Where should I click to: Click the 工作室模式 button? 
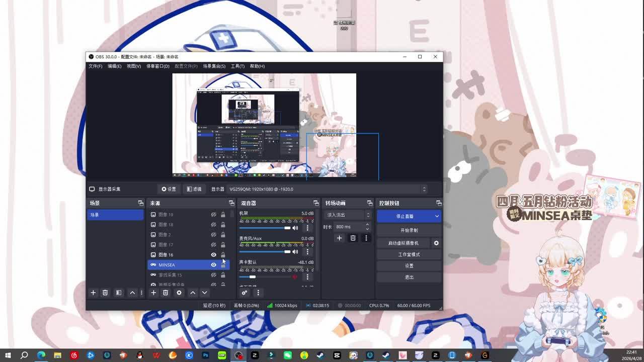coord(409,254)
